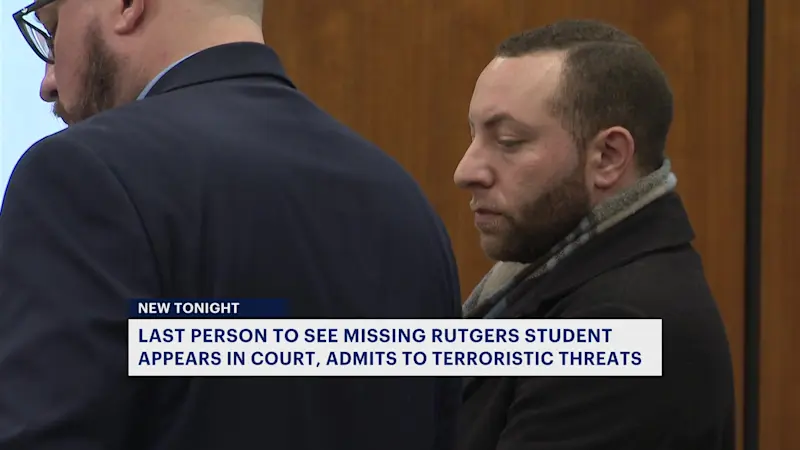Click the word MISSING in the headline
This screenshot has height=450, width=800.
click(x=385, y=336)
